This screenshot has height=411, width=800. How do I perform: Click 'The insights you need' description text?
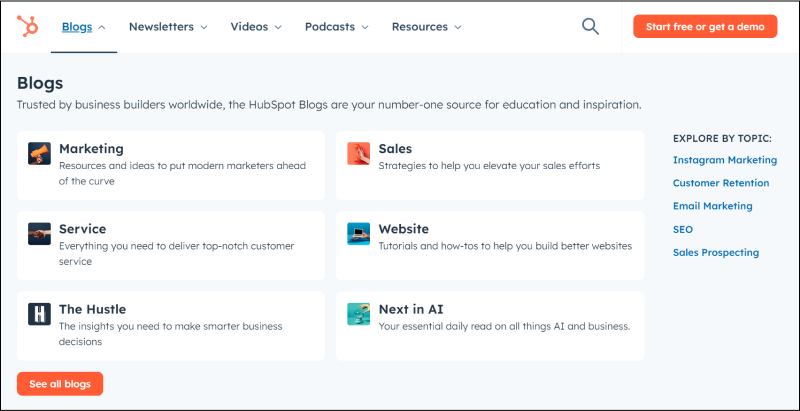click(x=170, y=333)
